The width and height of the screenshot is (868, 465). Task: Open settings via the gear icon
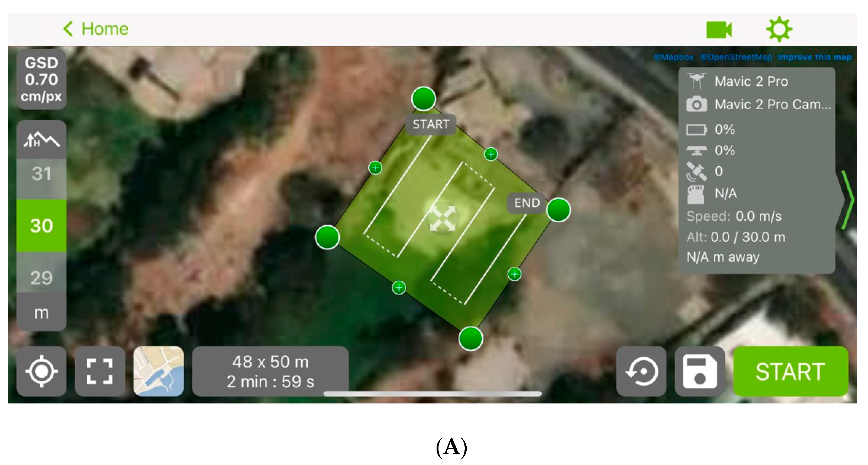pyautogui.click(x=779, y=29)
